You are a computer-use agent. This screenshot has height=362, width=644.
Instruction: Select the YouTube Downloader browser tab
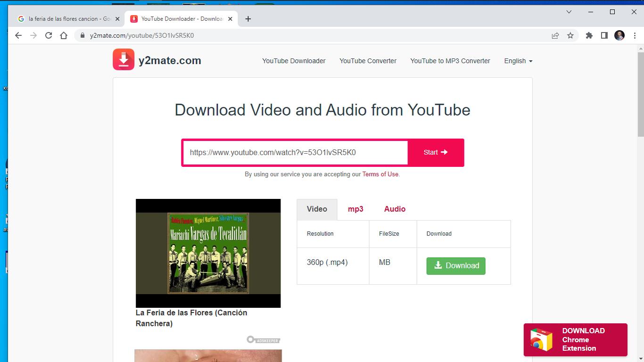[182, 19]
